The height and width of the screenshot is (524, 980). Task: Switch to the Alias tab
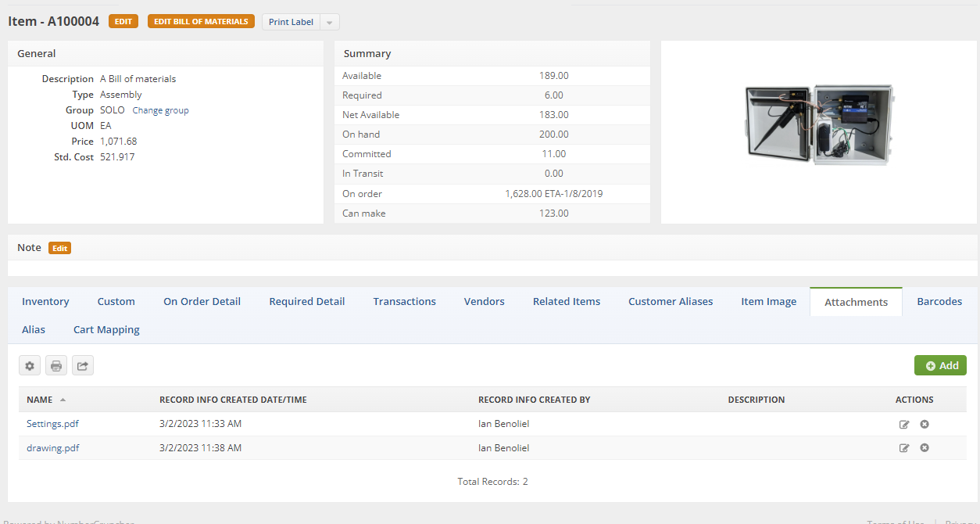[x=34, y=329]
